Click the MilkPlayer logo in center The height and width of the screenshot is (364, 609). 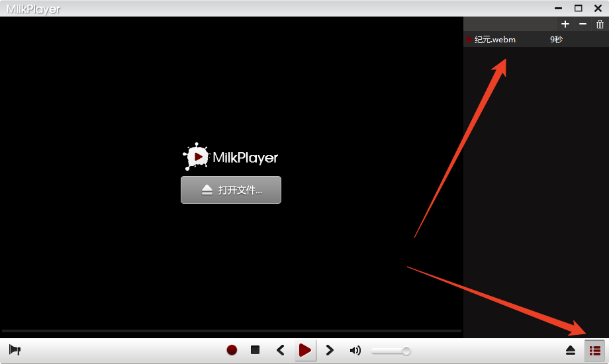(230, 158)
